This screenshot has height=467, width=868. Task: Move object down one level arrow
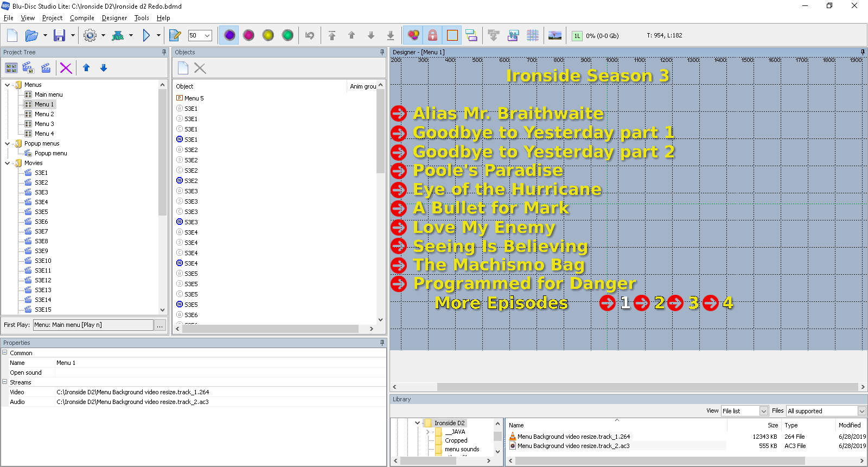[x=371, y=36]
